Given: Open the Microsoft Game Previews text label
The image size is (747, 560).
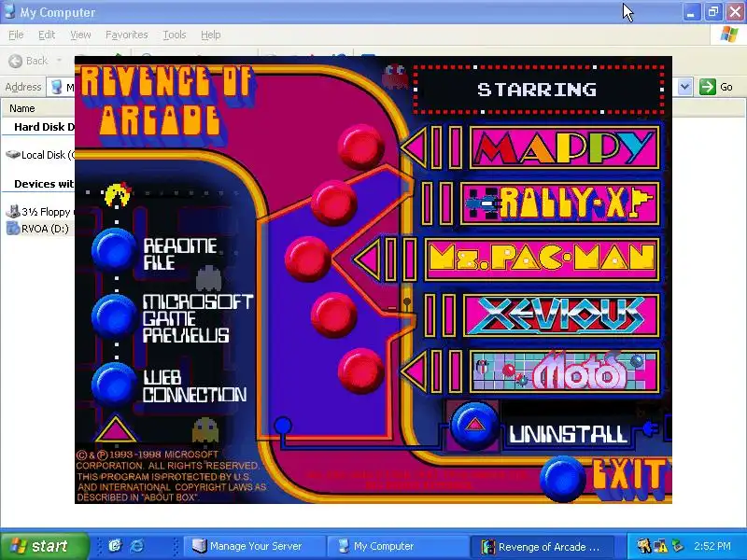Looking at the screenshot, I should [x=197, y=318].
